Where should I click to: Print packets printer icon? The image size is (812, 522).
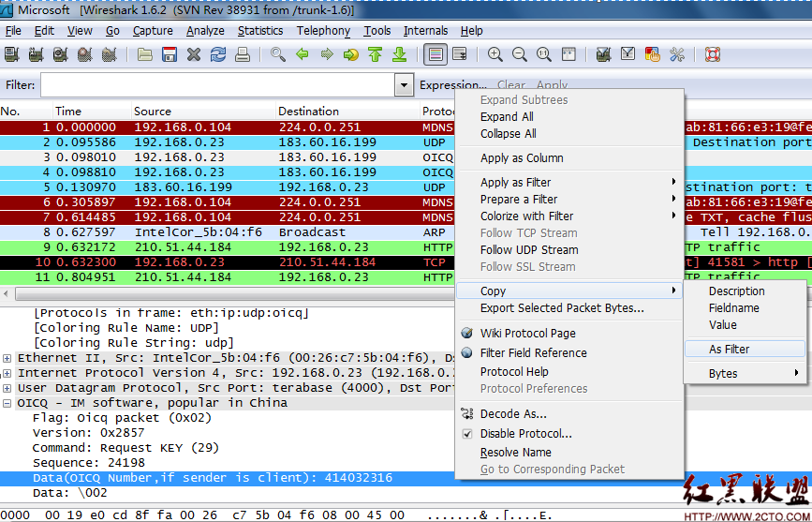pyautogui.click(x=243, y=54)
